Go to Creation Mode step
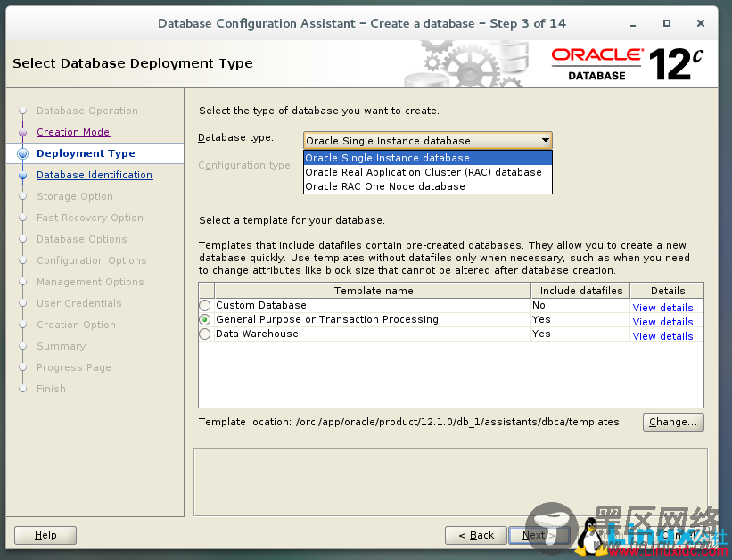This screenshot has width=732, height=560. [x=73, y=132]
